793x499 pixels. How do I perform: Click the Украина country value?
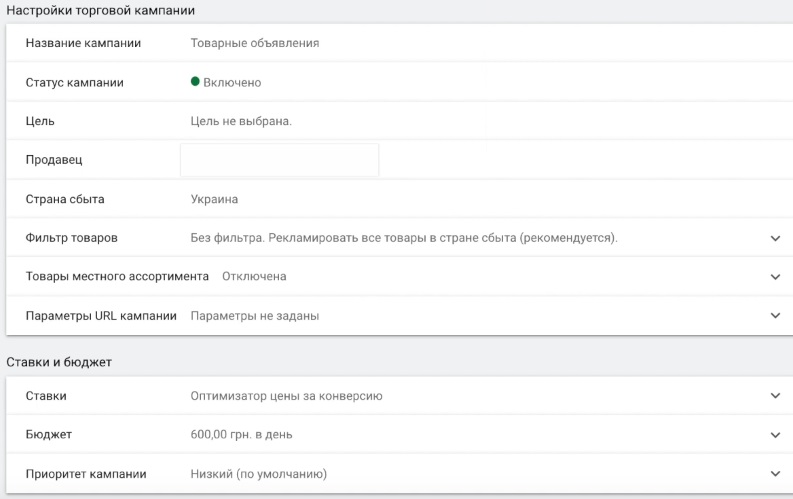click(x=214, y=199)
